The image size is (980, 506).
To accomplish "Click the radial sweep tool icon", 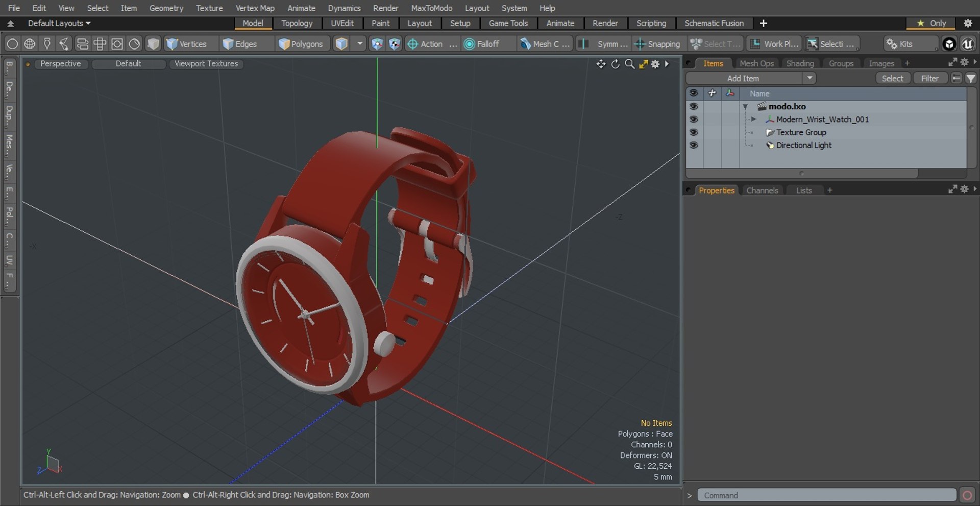I will click(134, 44).
